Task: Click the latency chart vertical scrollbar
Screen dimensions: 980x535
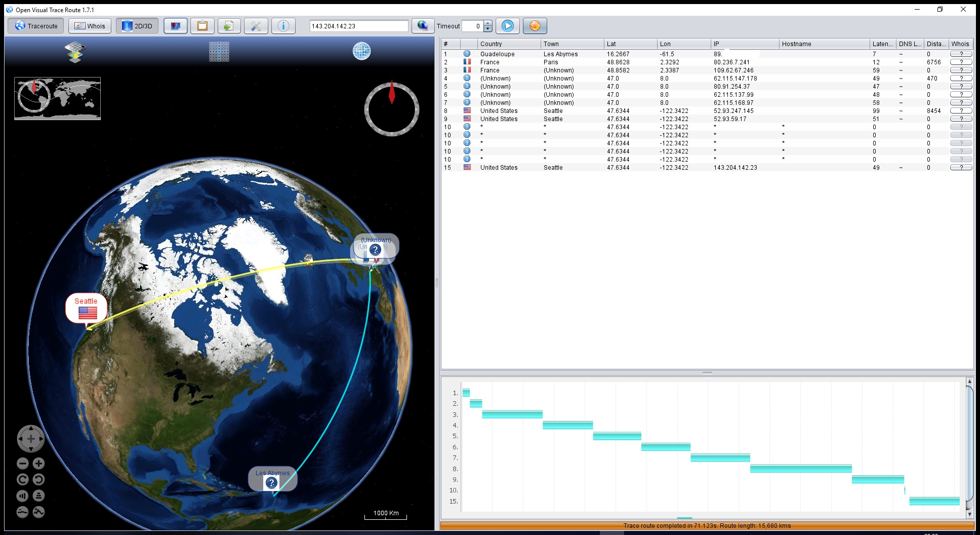Action: [969, 443]
